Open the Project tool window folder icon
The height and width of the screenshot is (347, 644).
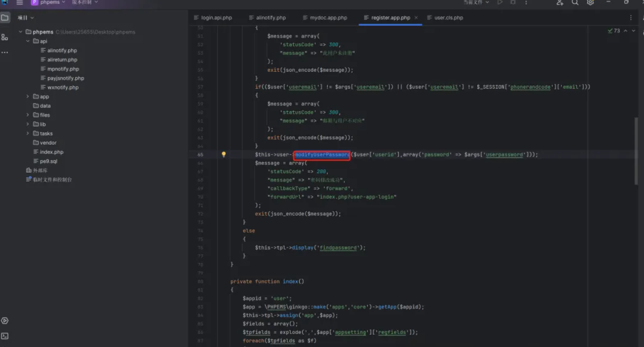pos(5,18)
